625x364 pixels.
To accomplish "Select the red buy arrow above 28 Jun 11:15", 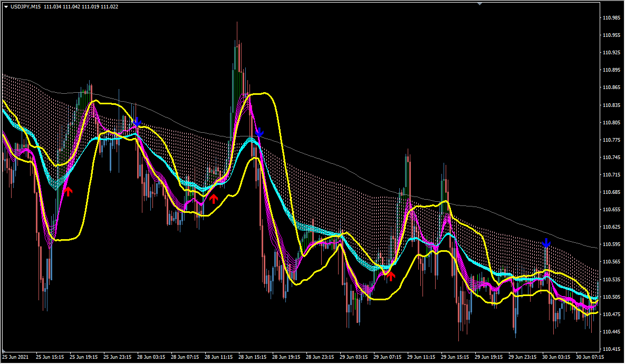I will click(214, 199).
